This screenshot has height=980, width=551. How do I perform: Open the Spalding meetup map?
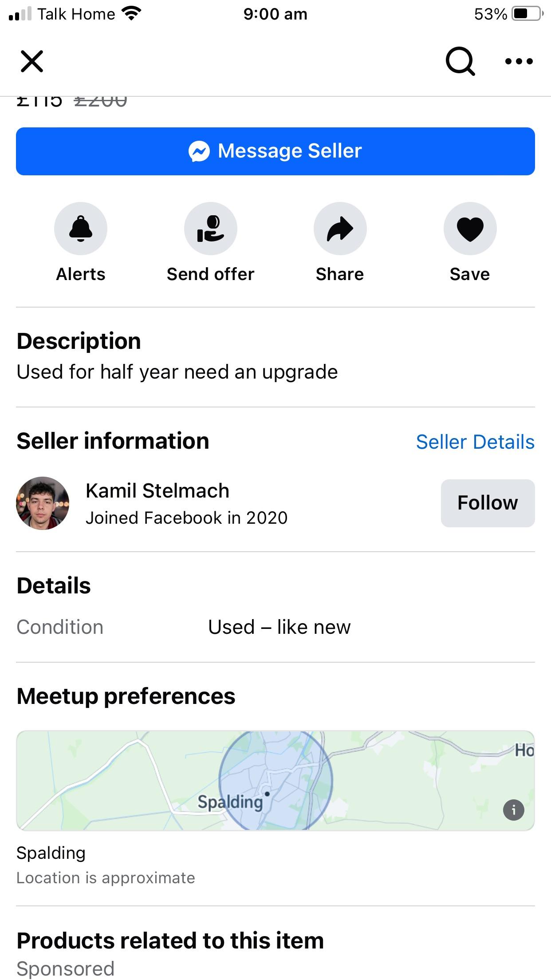pos(275,780)
